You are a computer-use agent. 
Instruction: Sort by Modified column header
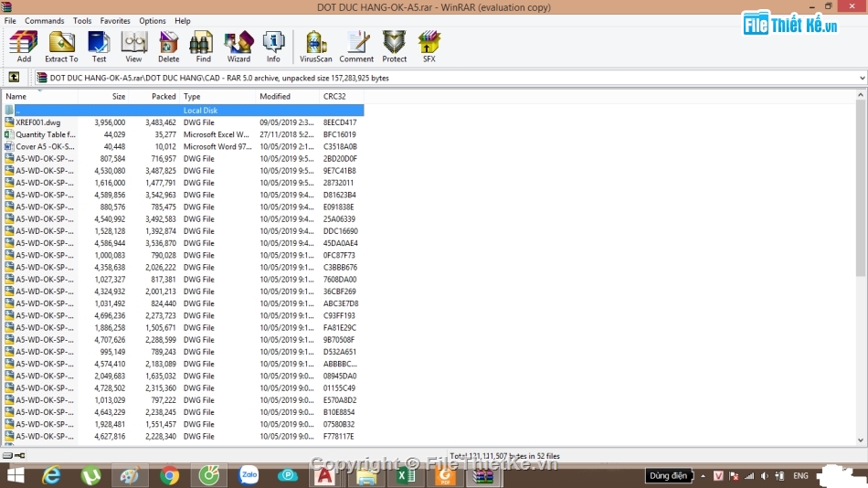click(288, 96)
